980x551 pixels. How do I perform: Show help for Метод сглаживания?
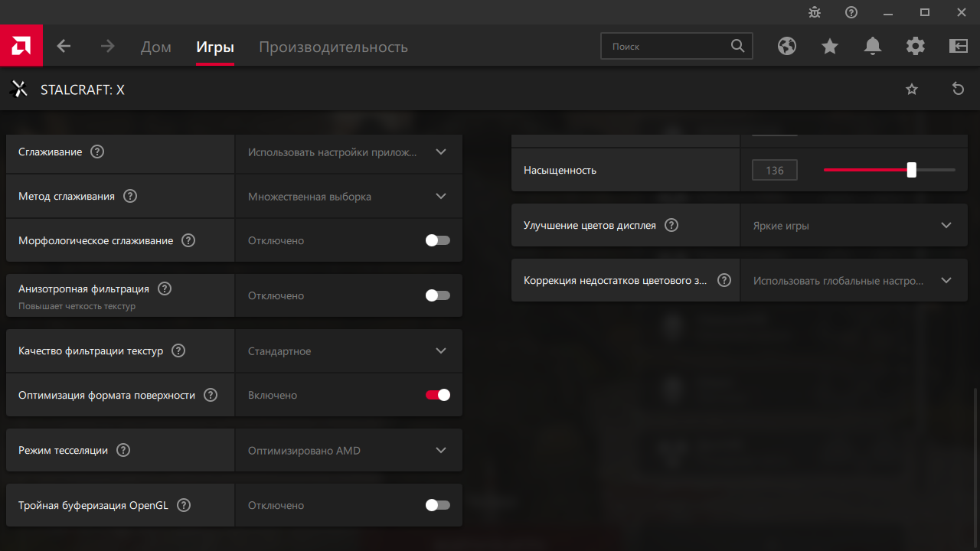130,196
